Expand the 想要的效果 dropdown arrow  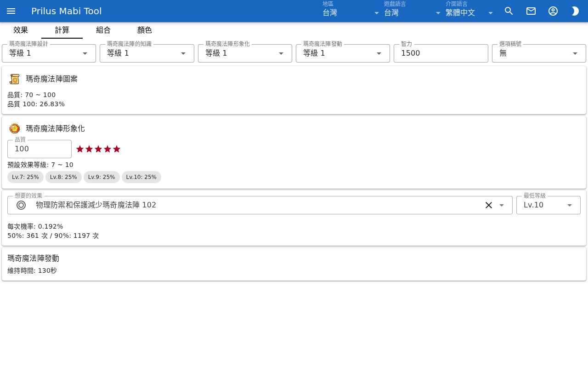[x=502, y=205]
